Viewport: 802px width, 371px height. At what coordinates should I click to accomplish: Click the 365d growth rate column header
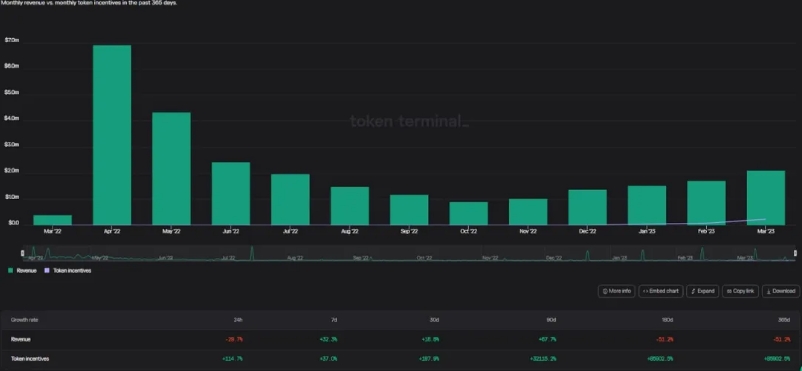tap(785, 320)
